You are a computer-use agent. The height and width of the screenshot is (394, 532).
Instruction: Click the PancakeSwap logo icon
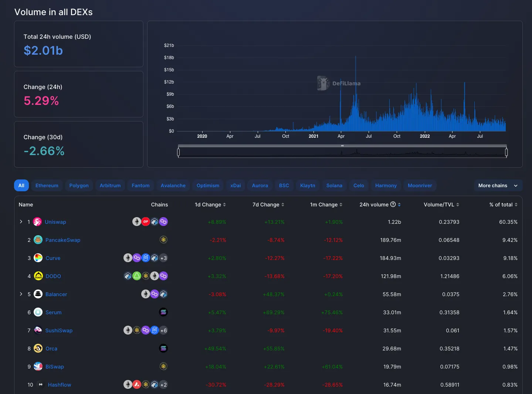38,240
